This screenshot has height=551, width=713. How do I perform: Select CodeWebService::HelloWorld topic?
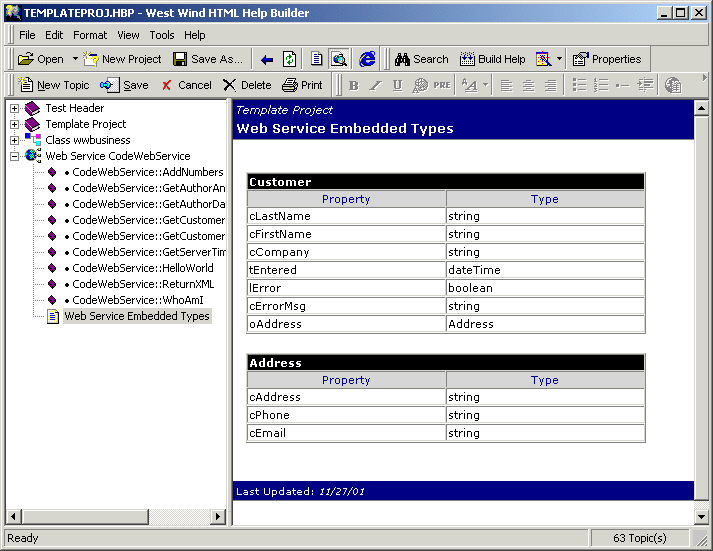coord(142,268)
